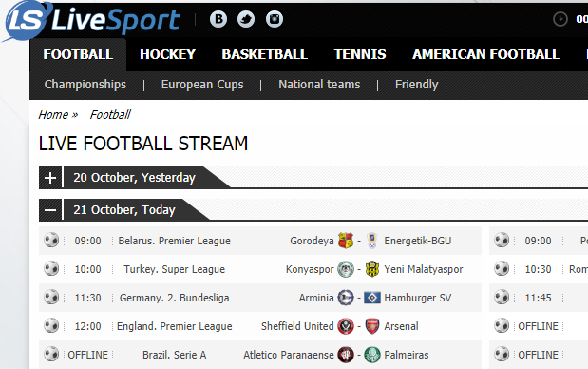Viewport: 588px width, 369px height.
Task: Collapse the 21 October, Today section
Action: [x=50, y=210]
